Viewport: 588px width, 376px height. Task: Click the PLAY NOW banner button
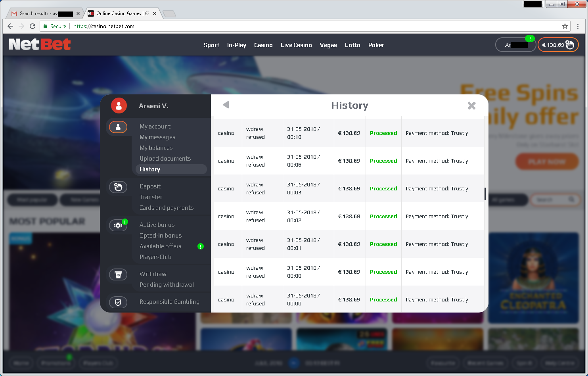(x=547, y=162)
